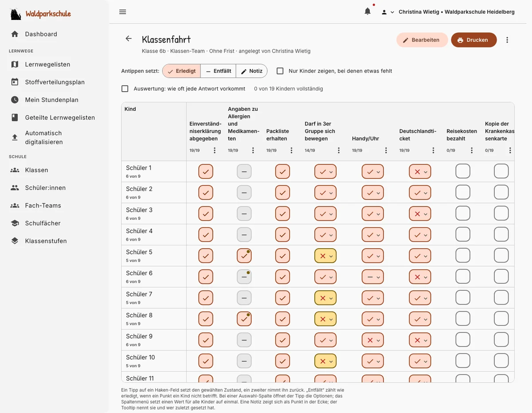
Task: Toggle Allergien field with note for Schüler 5
Action: [244, 256]
